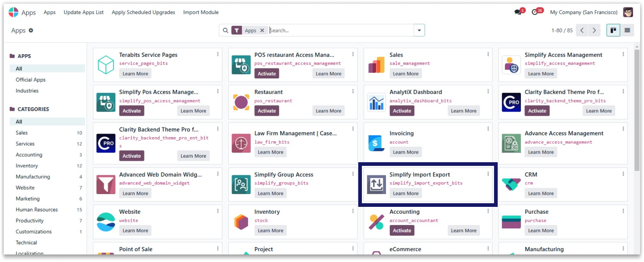This screenshot has width=644, height=262.
Task: Open kebab menu on Invoicing card
Action: point(488,129)
